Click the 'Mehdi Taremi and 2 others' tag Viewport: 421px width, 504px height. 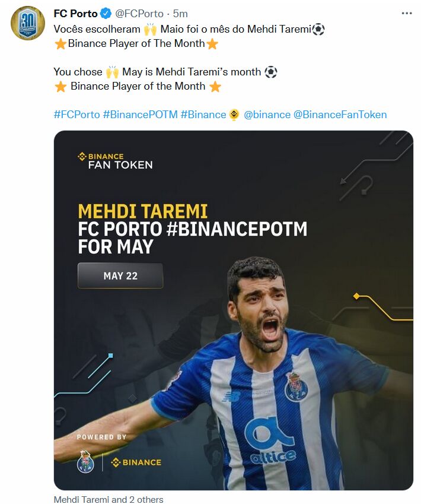[x=109, y=499]
